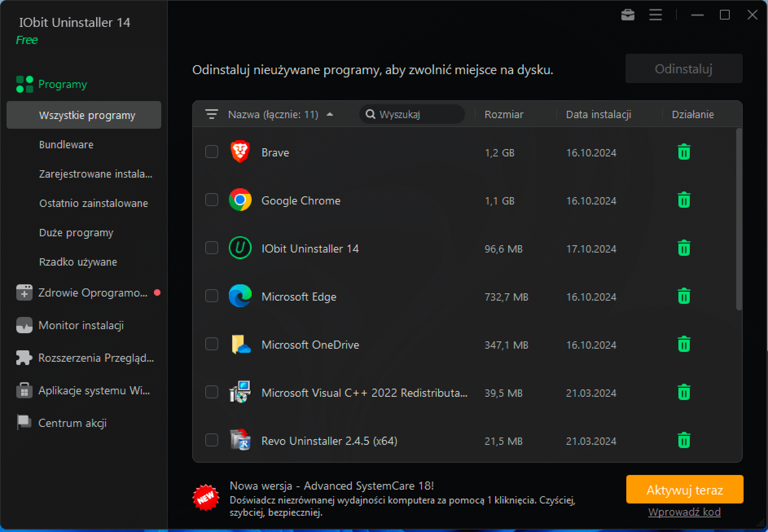
Task: Check the Microsoft OneDrive checkbox
Action: pyautogui.click(x=212, y=344)
